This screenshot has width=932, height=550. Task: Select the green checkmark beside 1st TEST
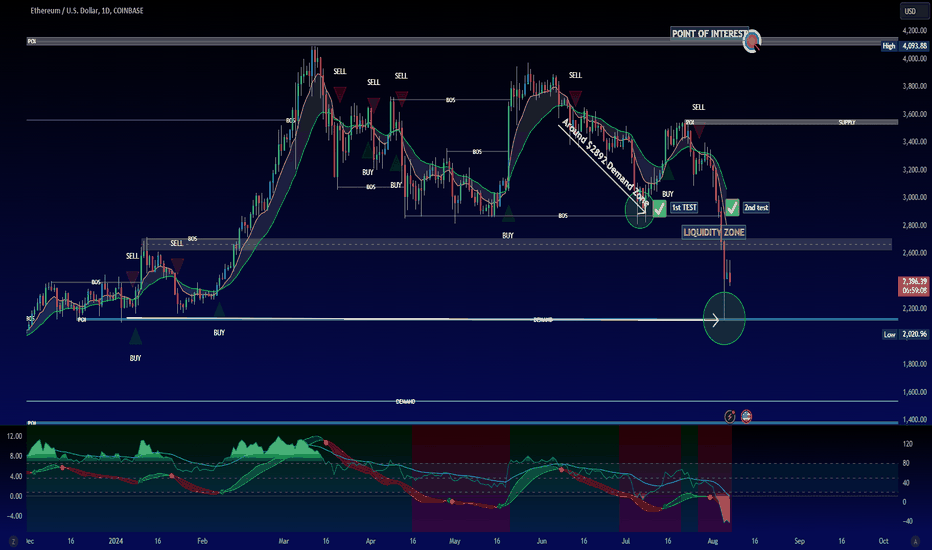click(x=659, y=208)
